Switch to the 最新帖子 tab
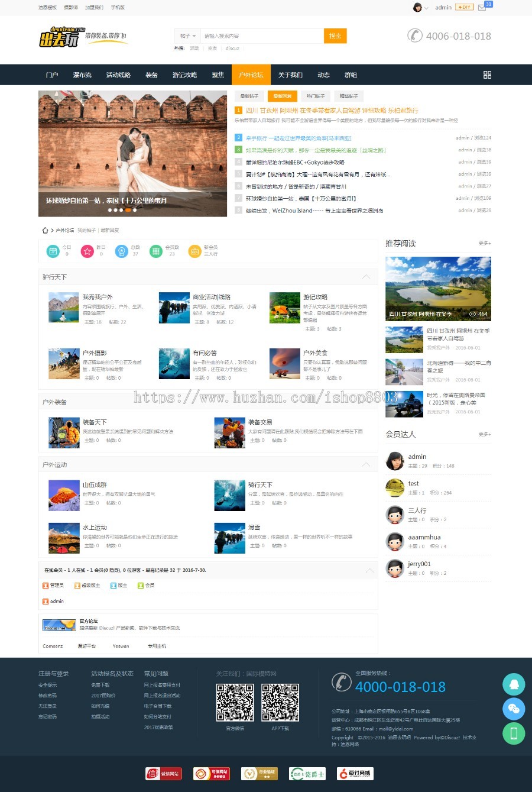This screenshot has width=532, height=792. tap(249, 96)
